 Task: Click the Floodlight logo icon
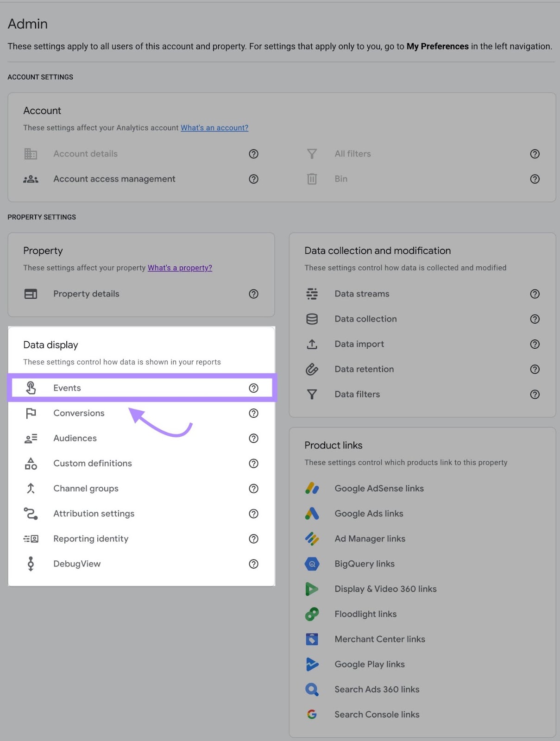pos(312,614)
